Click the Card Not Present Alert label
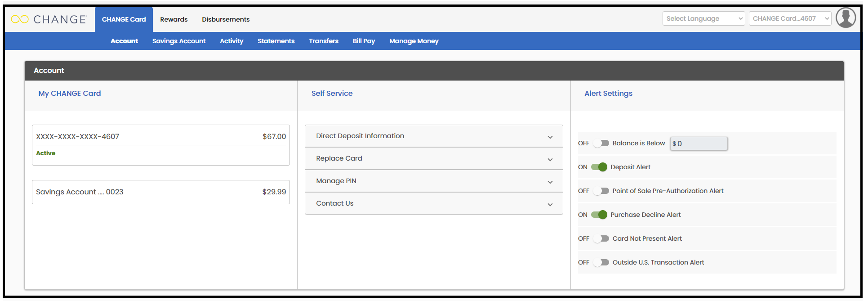Screen dimensions: 868x301 click(x=647, y=238)
